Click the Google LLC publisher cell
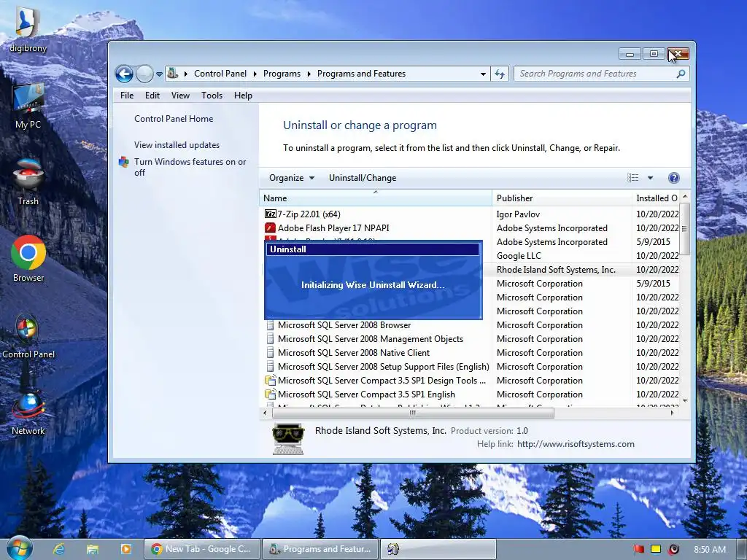 (x=519, y=256)
